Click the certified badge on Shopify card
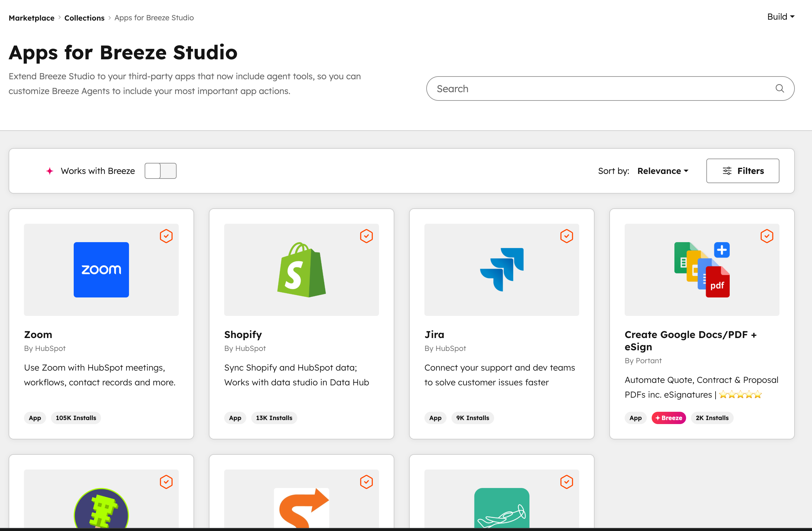812x531 pixels. pyautogui.click(x=366, y=236)
